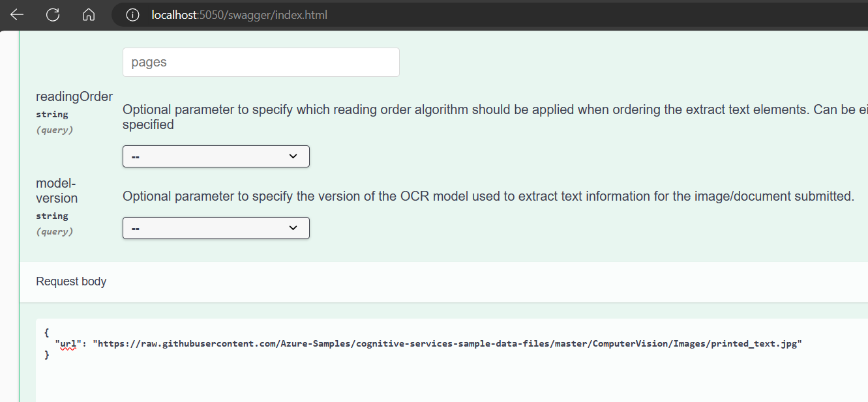Click the pages input field
Image resolution: width=868 pixels, height=402 pixels.
261,62
